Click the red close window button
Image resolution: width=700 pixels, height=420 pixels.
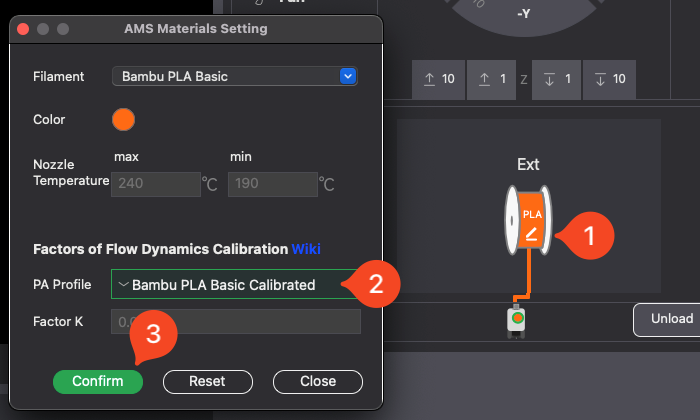click(x=25, y=29)
